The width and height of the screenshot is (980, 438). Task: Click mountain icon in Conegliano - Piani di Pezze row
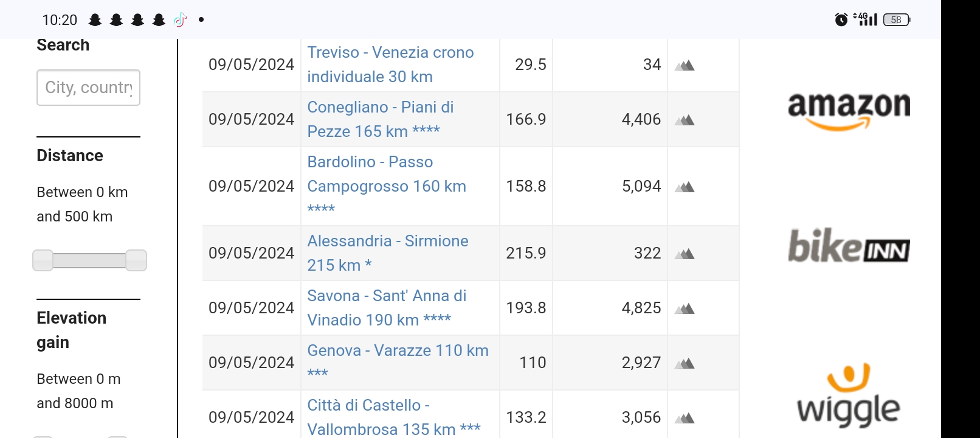(x=685, y=120)
